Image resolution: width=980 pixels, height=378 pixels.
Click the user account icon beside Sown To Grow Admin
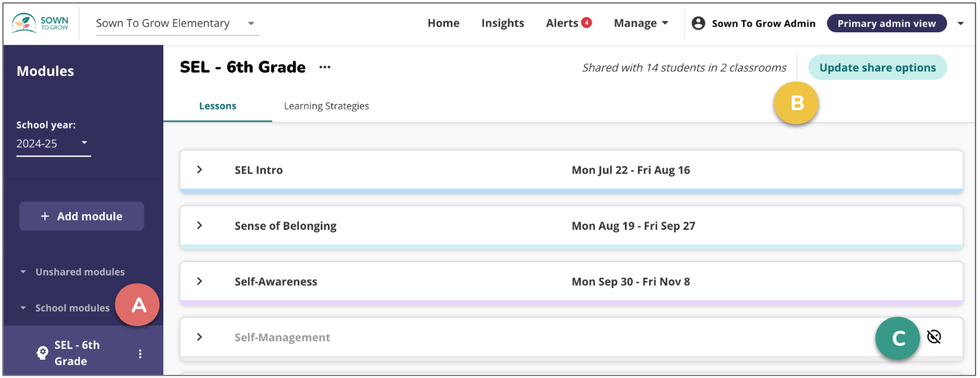pos(698,23)
